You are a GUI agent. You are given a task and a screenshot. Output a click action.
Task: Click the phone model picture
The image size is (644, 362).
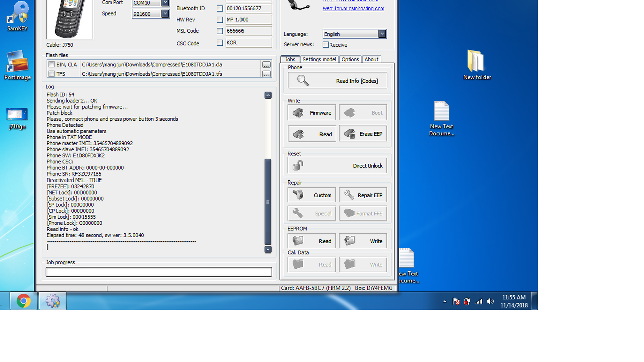pos(69,19)
